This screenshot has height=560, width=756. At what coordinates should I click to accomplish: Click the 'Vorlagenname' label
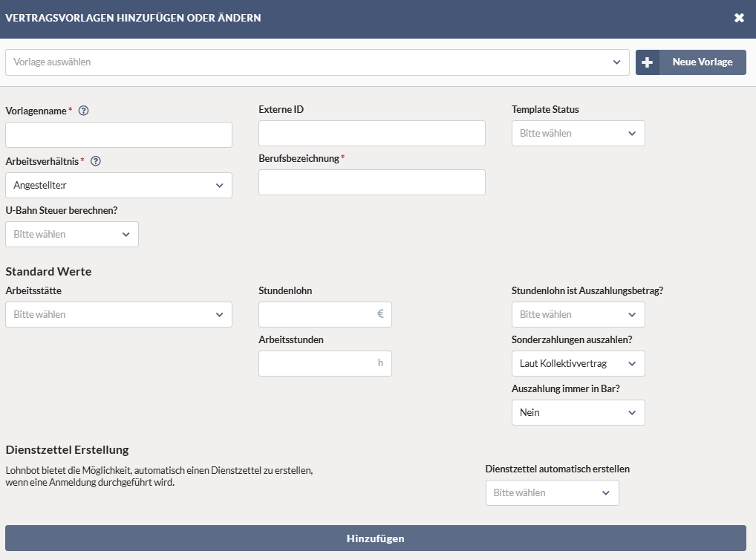click(x=36, y=111)
